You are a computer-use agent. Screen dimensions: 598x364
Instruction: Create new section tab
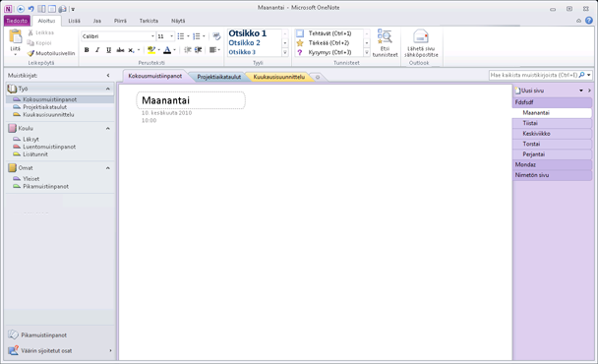click(x=318, y=77)
